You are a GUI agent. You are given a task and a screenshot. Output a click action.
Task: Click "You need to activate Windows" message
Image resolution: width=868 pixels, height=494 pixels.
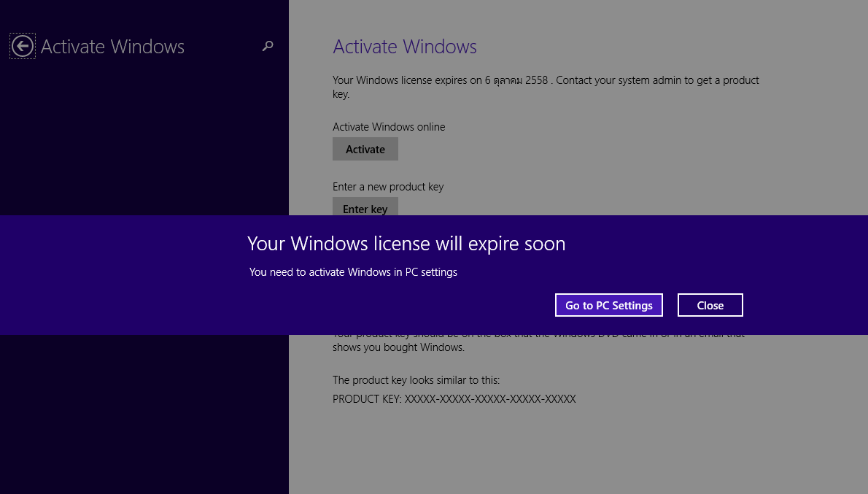point(353,272)
